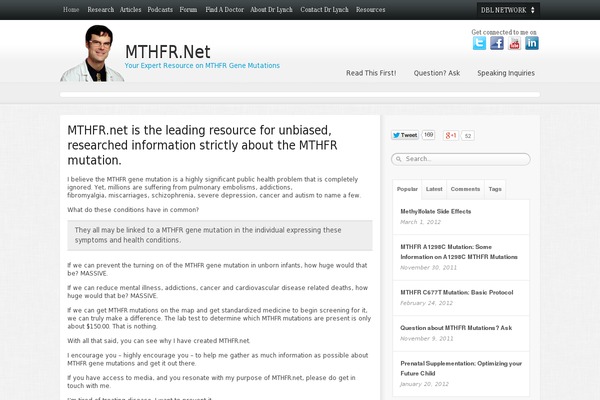Go to Find A Doctor page
Viewport: 600px width, 400px height.
[223, 9]
